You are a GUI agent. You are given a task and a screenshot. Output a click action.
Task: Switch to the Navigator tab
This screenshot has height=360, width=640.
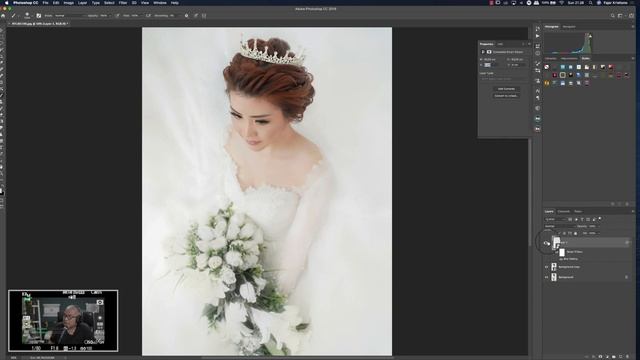569,27
